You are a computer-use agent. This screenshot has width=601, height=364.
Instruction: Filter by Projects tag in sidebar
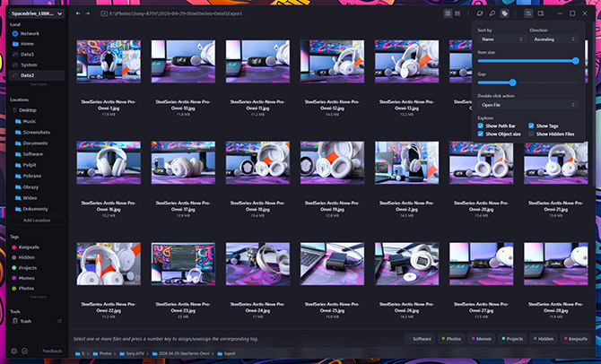pos(37,268)
